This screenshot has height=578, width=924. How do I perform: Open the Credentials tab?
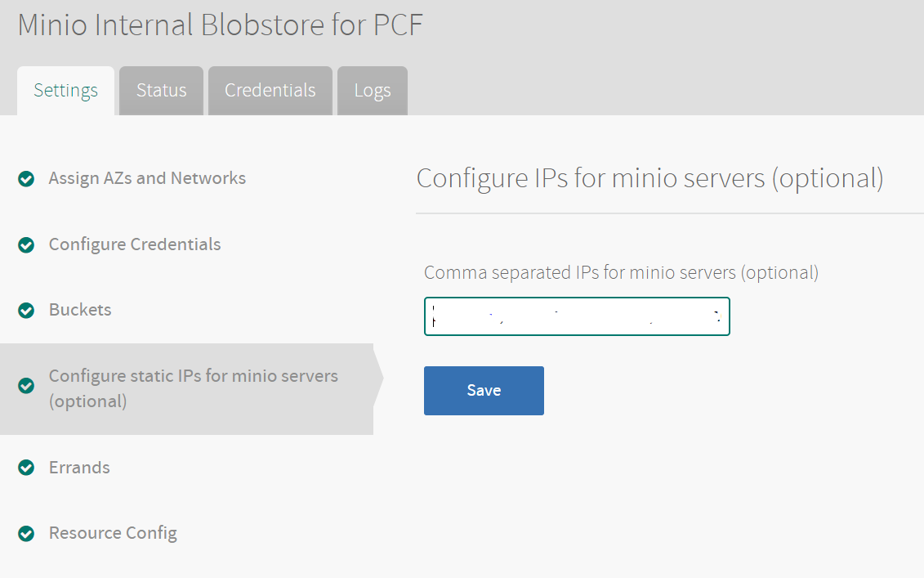click(x=270, y=90)
